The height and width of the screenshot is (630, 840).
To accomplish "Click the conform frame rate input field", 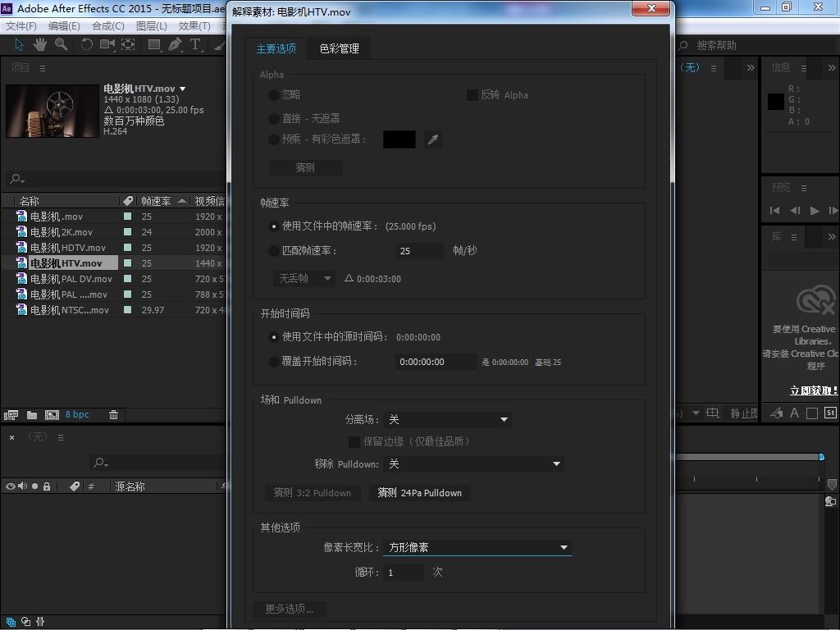I will point(420,251).
